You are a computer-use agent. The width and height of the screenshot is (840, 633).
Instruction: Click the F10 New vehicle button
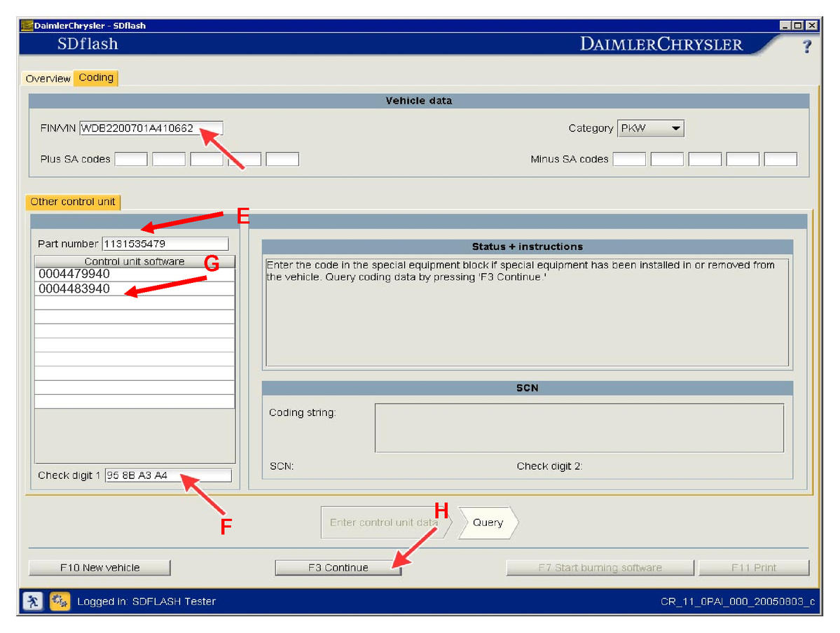[99, 568]
